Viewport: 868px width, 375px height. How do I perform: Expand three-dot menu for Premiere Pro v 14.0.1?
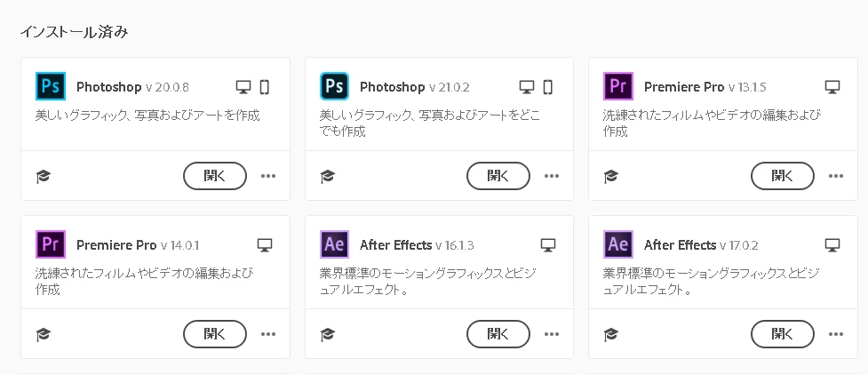pyautogui.click(x=268, y=334)
